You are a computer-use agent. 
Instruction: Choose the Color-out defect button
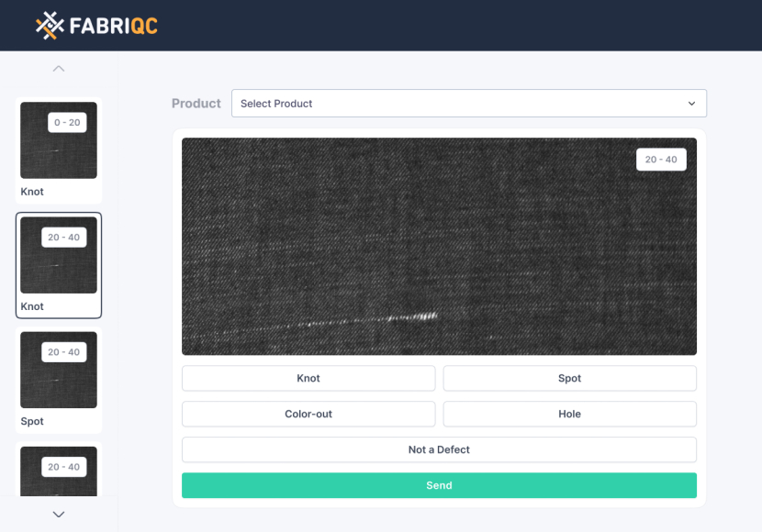pyautogui.click(x=308, y=414)
